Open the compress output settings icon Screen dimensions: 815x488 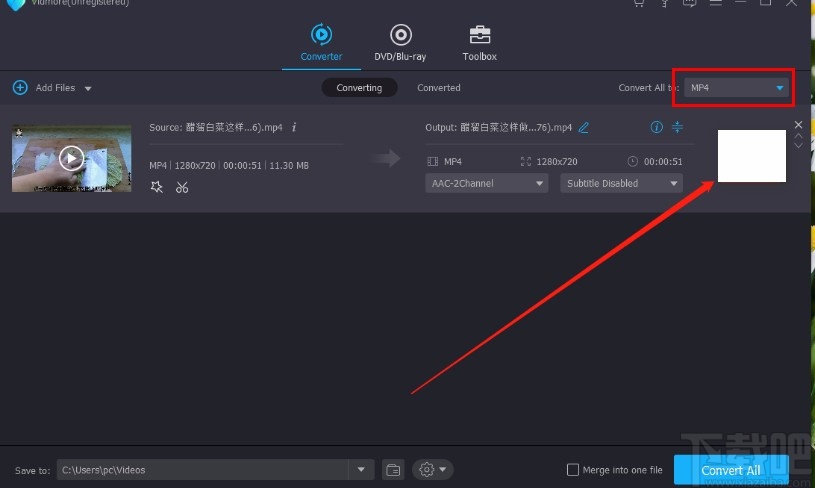point(677,127)
